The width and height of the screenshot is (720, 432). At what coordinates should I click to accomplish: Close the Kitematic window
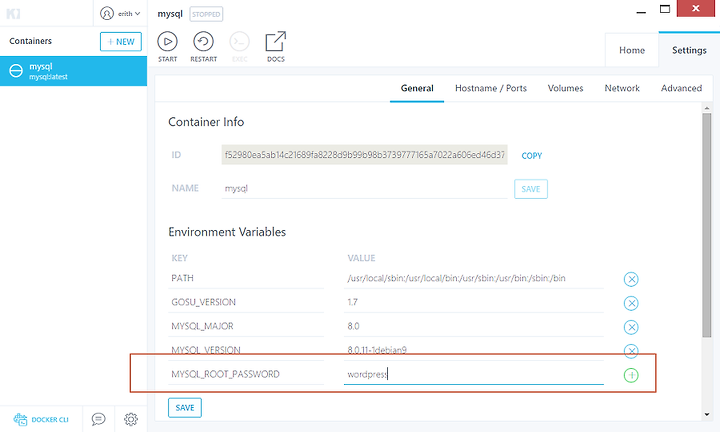[696, 8]
